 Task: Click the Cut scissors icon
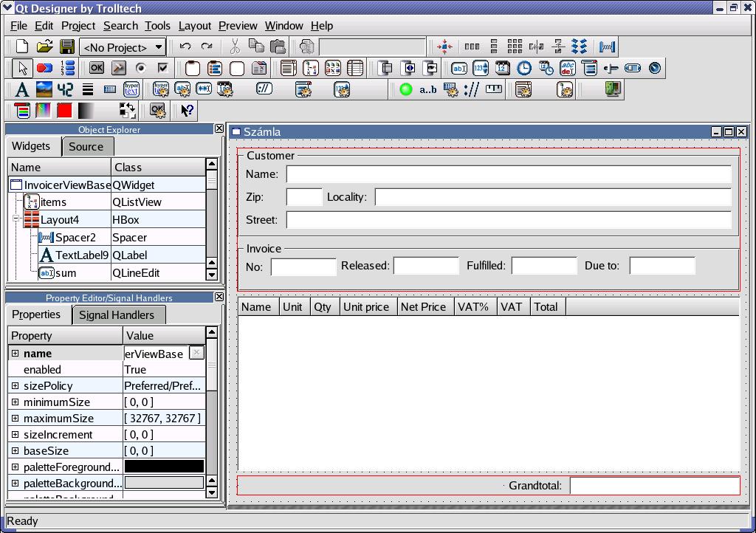235,47
